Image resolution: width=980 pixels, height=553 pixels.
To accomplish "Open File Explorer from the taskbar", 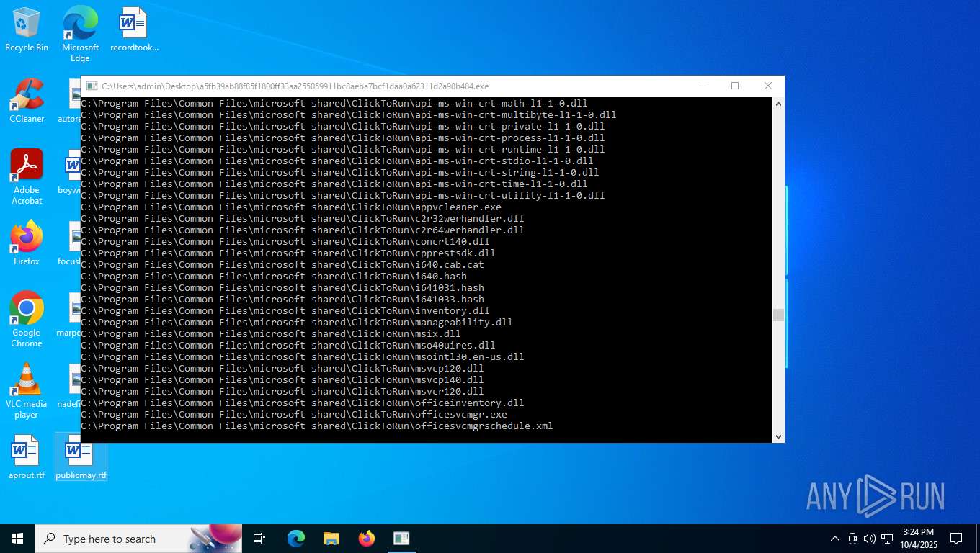I will 331,539.
